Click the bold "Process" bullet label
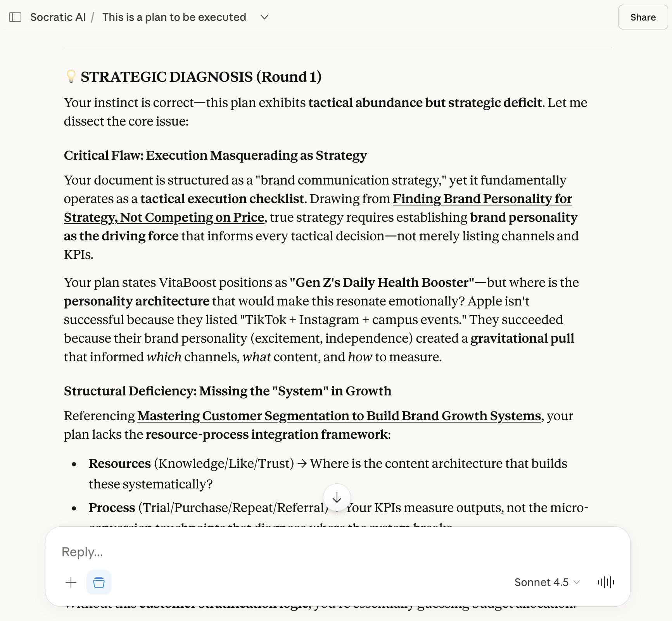 point(112,508)
